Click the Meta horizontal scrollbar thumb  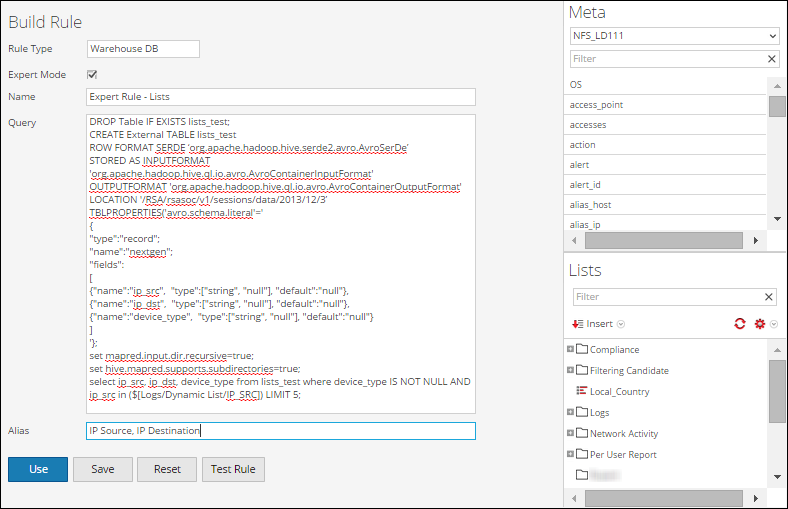tap(664, 241)
